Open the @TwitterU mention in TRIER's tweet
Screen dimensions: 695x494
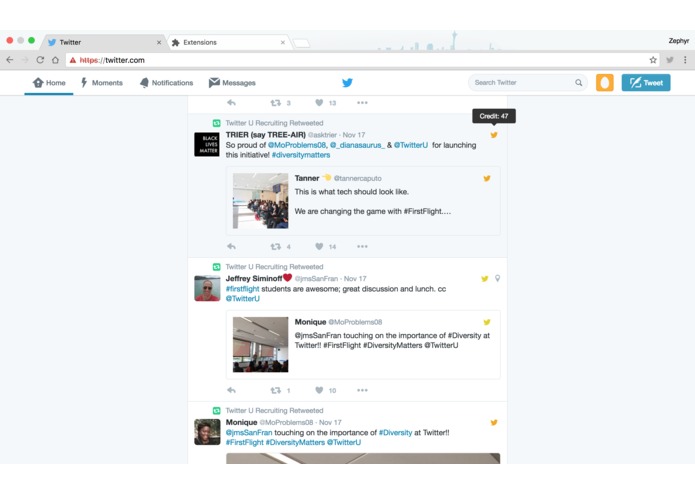click(411, 145)
